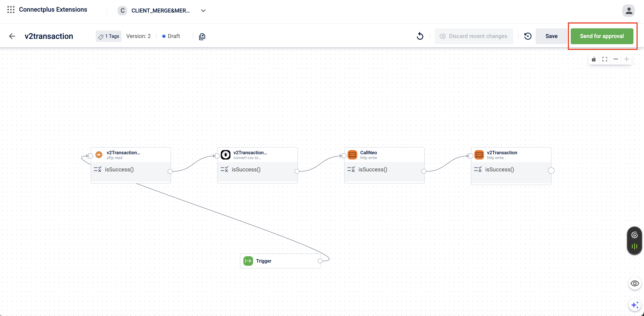The height and width of the screenshot is (316, 644).
Task: Click the green Trigger node icon
Action: tap(248, 261)
